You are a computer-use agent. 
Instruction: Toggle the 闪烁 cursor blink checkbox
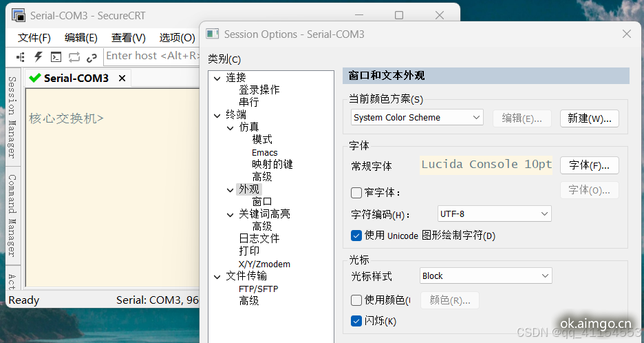tap(356, 321)
